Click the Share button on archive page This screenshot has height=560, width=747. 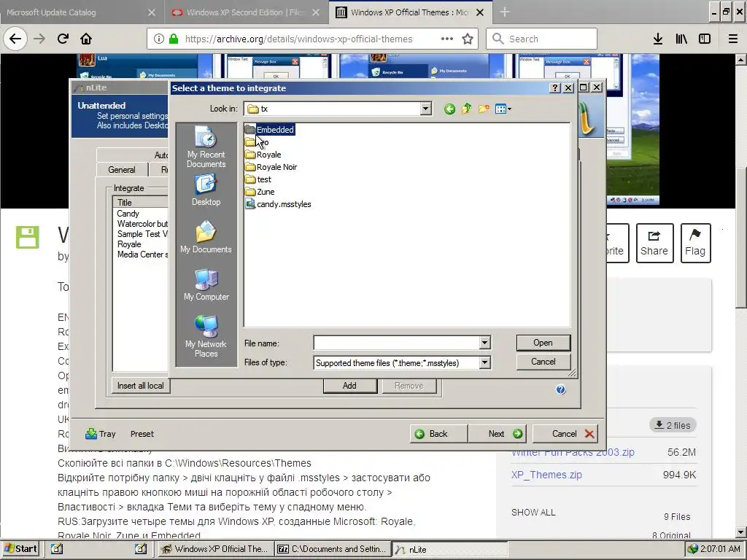click(654, 243)
